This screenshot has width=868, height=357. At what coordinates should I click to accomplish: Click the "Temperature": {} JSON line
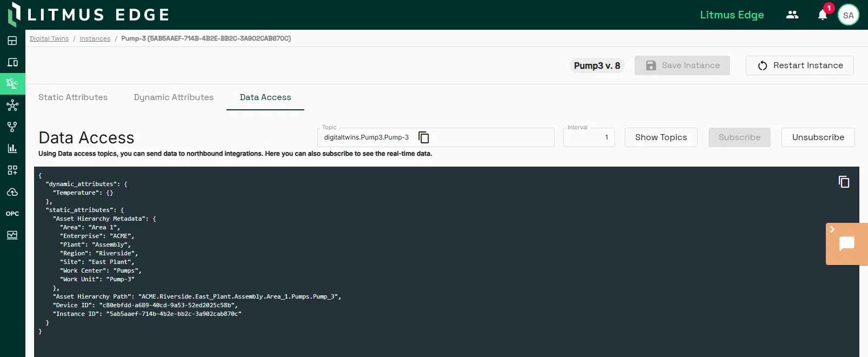tap(83, 193)
